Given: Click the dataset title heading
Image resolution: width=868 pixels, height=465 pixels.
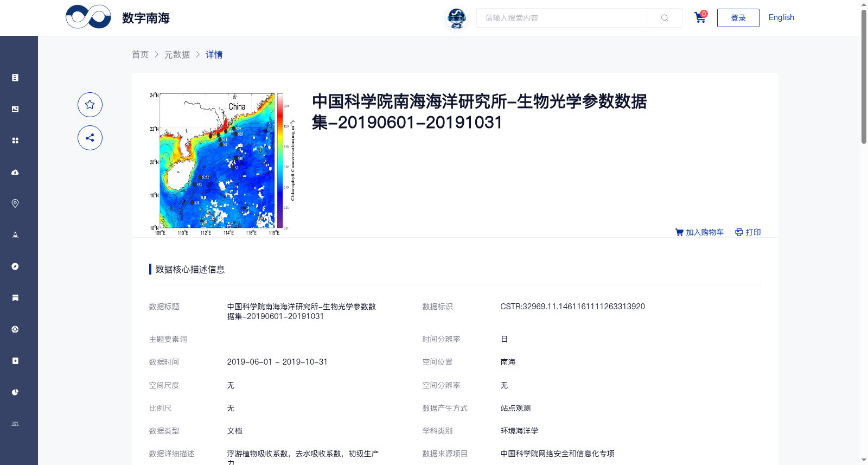Looking at the screenshot, I should coord(480,112).
